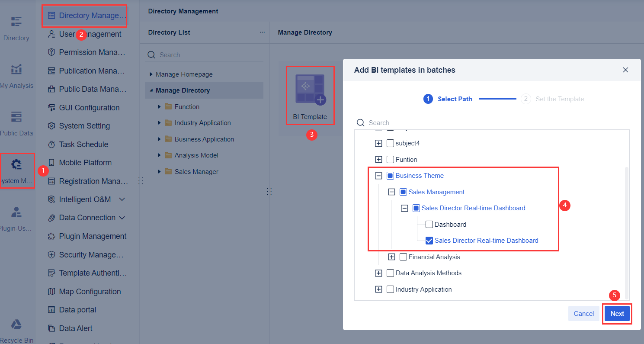Open My Analysis from sidebar
Screen dimensions: 644x344
pyautogui.click(x=16, y=69)
